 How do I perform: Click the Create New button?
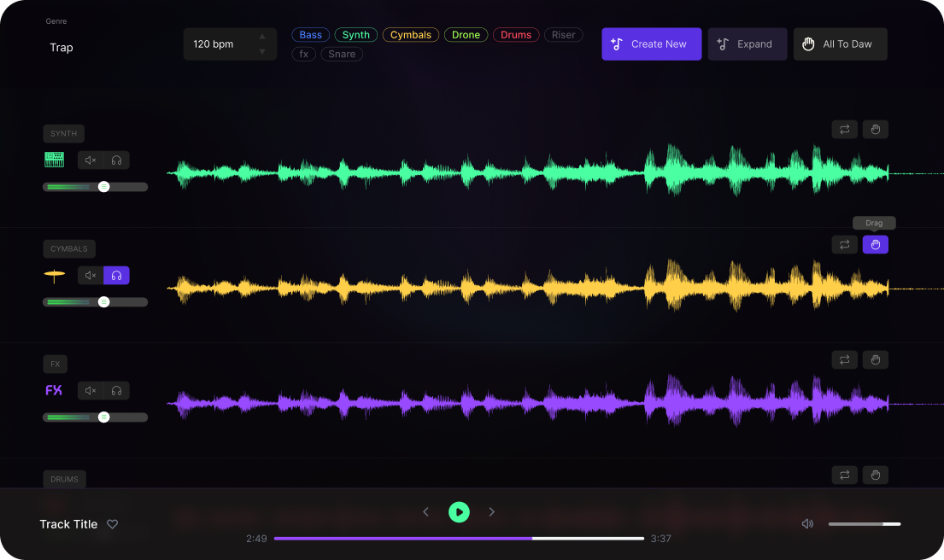(x=652, y=44)
